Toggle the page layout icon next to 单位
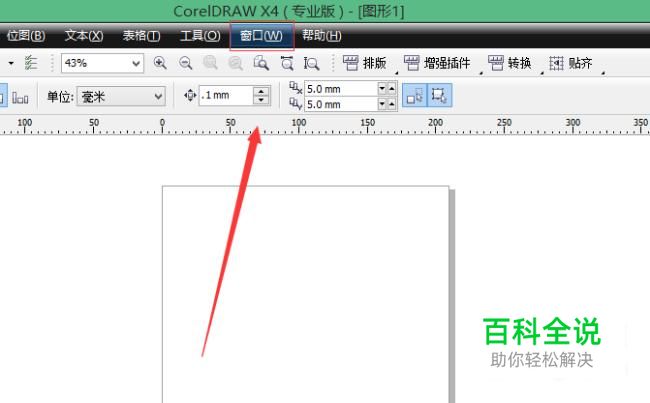 (20, 97)
